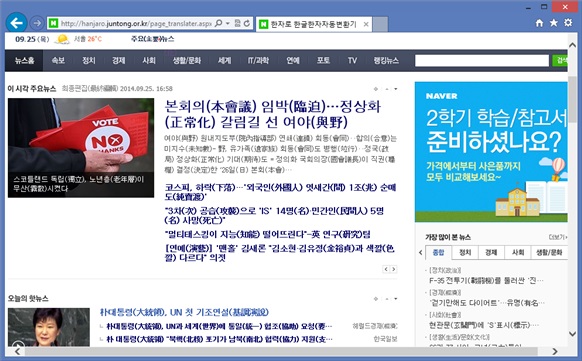
Task: Open 포토 section
Action: pyautogui.click(x=323, y=60)
